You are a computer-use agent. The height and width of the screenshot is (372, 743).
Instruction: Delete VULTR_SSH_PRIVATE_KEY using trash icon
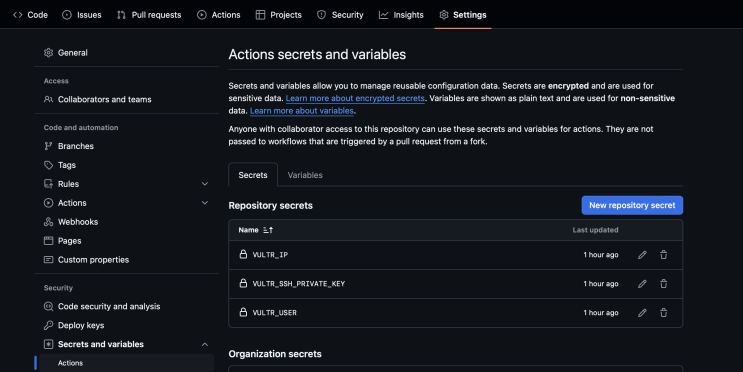tap(663, 284)
